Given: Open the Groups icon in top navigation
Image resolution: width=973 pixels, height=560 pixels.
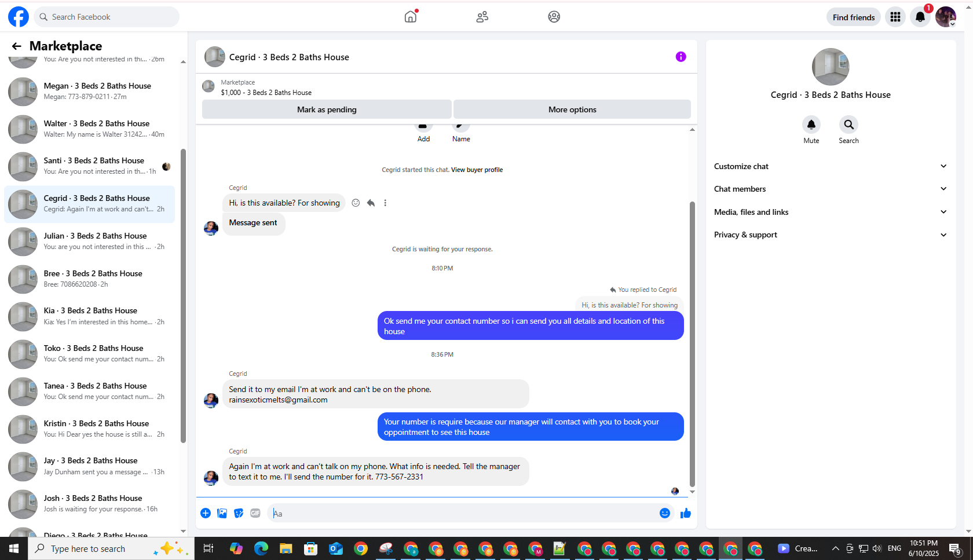Looking at the screenshot, I should (554, 17).
